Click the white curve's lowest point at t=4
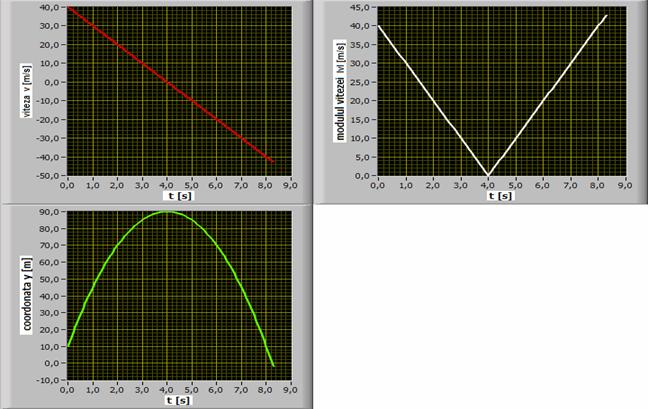648x409 pixels. 488,175
